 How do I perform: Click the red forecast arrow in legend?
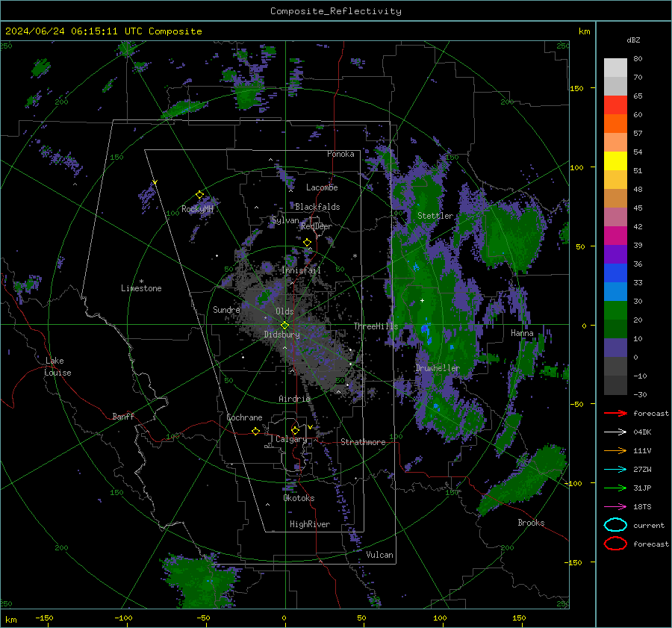[x=615, y=413]
